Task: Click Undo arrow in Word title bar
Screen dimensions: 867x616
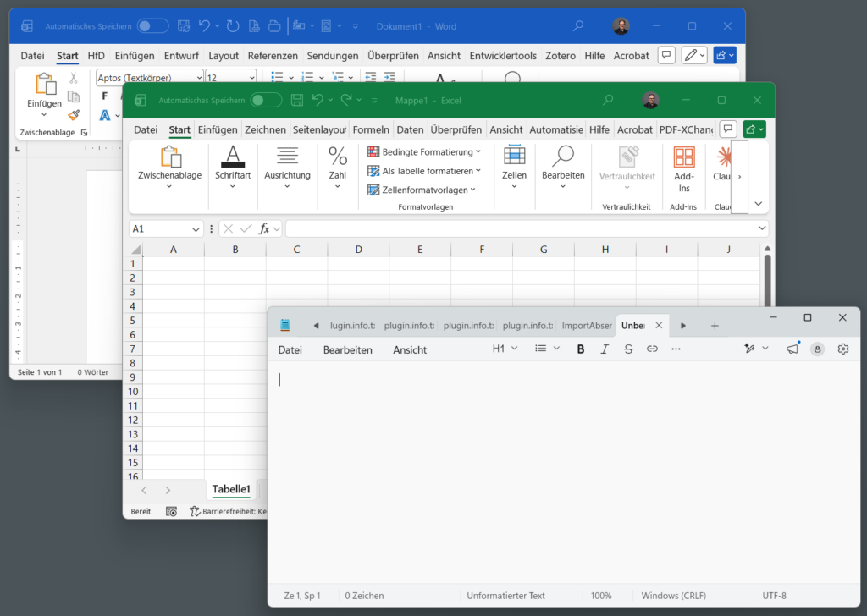Action: [x=204, y=26]
